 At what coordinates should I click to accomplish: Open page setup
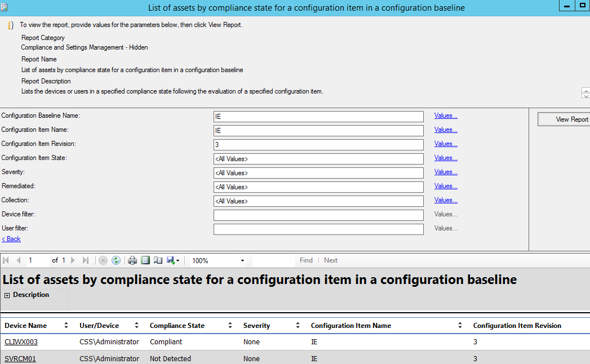(158, 260)
